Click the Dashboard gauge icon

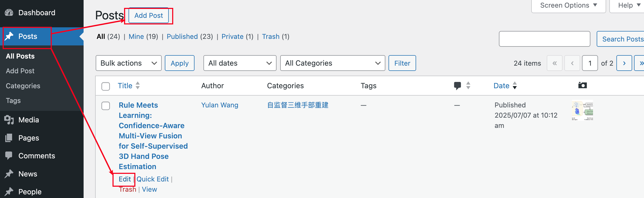9,13
